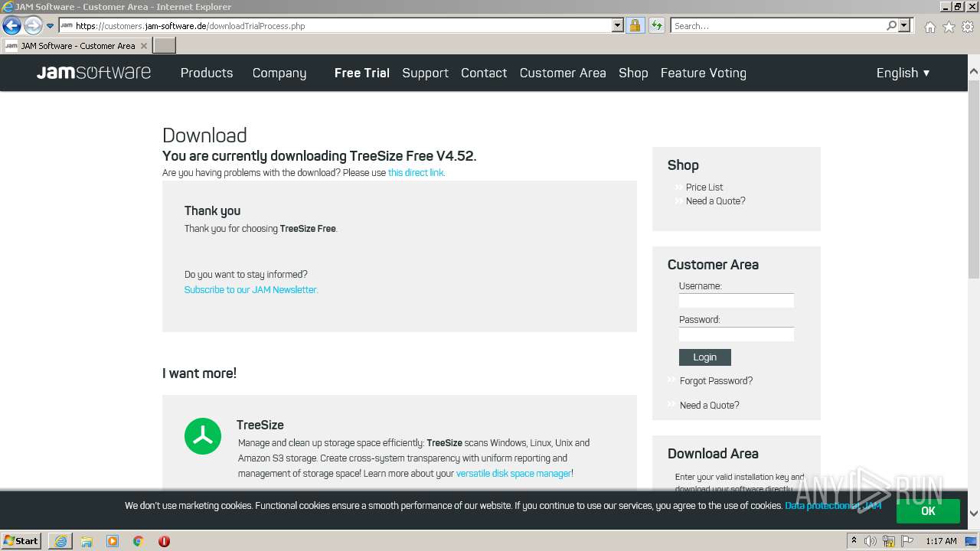Open the Support menu item
This screenshot has width=980, height=551.
pyautogui.click(x=425, y=73)
